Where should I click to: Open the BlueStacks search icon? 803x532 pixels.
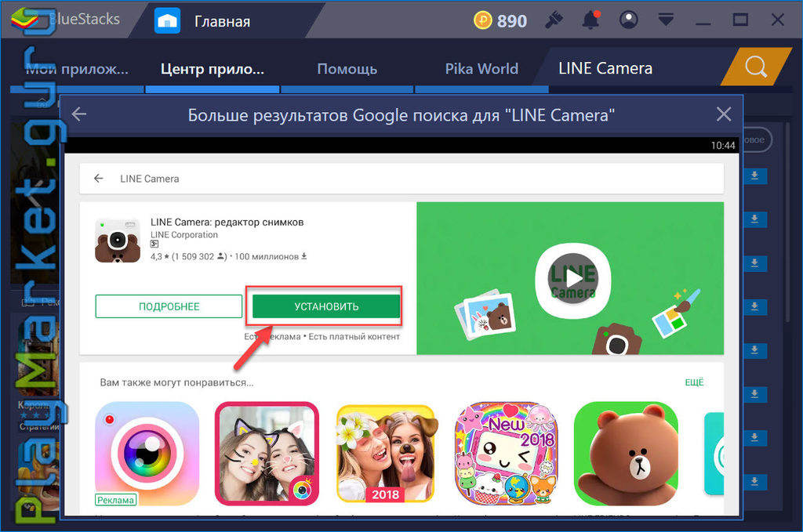[756, 67]
